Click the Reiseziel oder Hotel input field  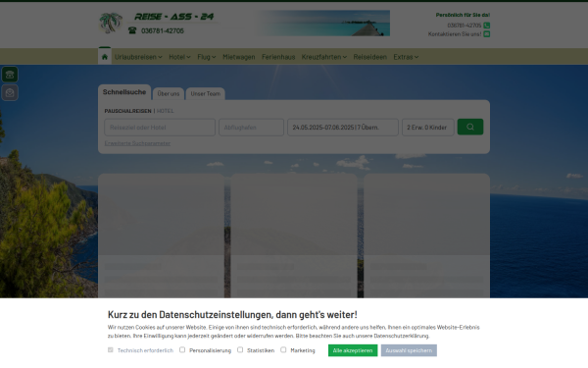tap(160, 128)
